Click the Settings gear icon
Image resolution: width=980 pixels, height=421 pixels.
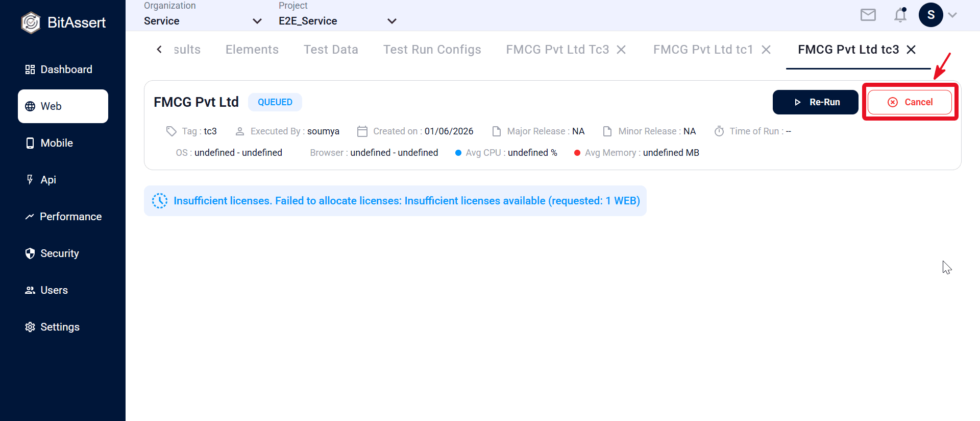point(30,327)
